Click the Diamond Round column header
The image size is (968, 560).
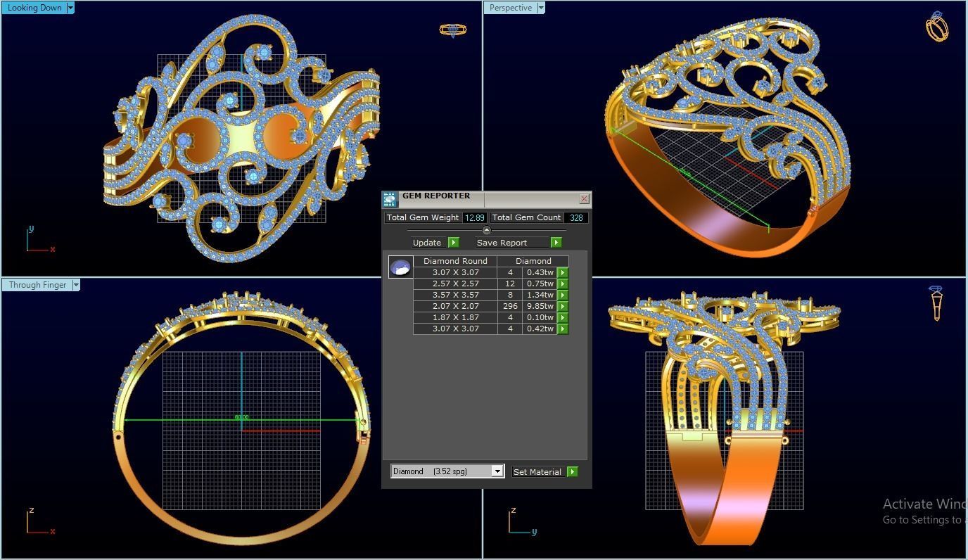pos(455,261)
